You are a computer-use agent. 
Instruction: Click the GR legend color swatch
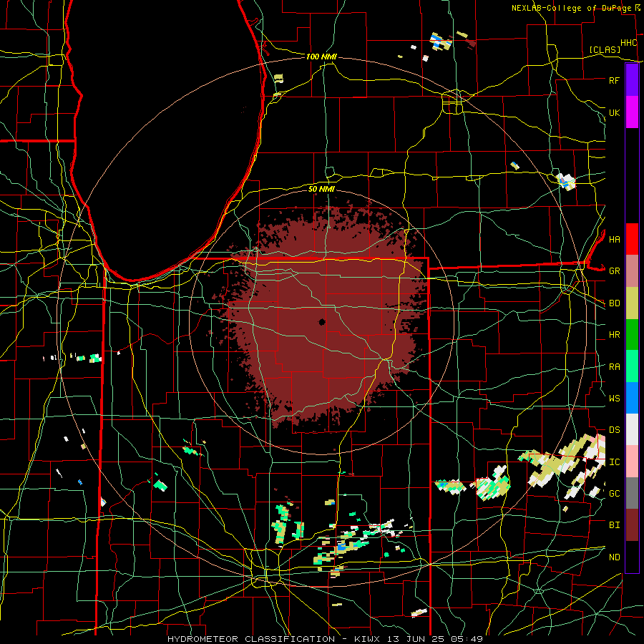[x=632, y=270]
